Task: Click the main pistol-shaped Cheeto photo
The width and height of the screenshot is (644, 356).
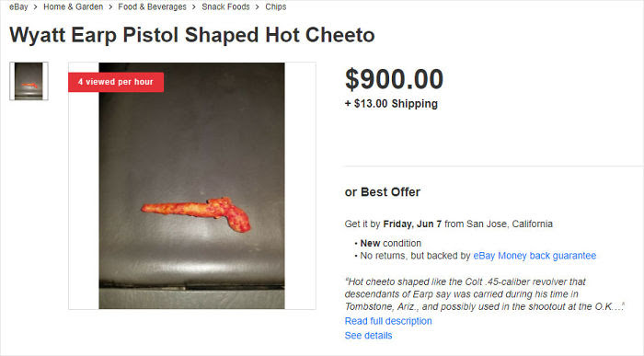Action: 191,186
